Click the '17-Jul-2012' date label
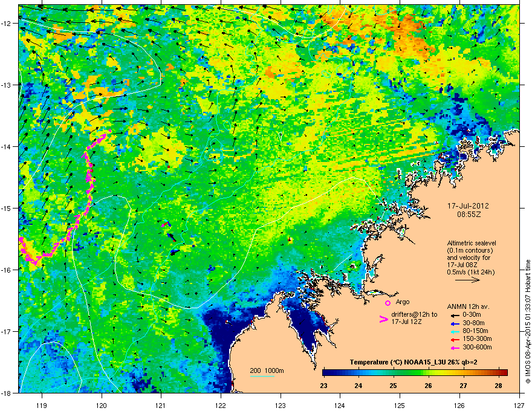 pos(468,206)
